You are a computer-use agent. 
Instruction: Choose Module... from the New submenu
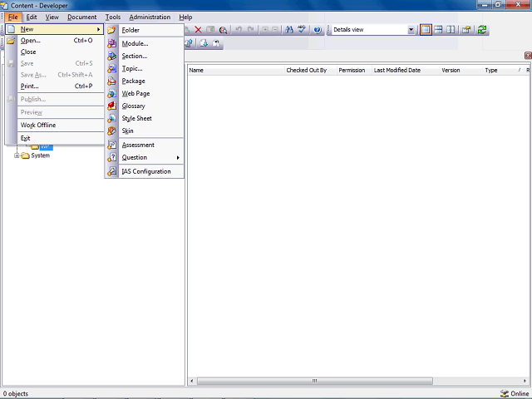click(x=145, y=43)
